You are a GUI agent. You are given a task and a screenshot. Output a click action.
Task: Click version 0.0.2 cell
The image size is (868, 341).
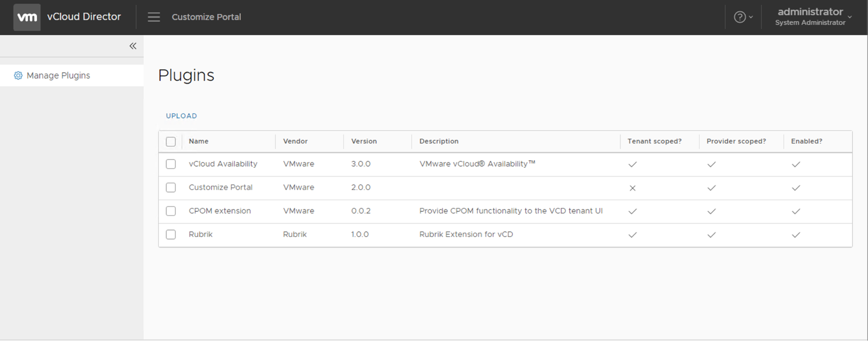point(361,211)
